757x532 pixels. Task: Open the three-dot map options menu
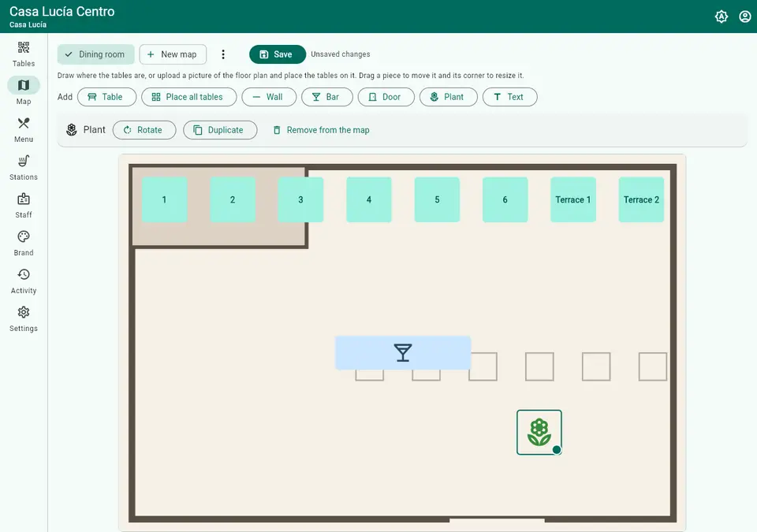(x=223, y=54)
